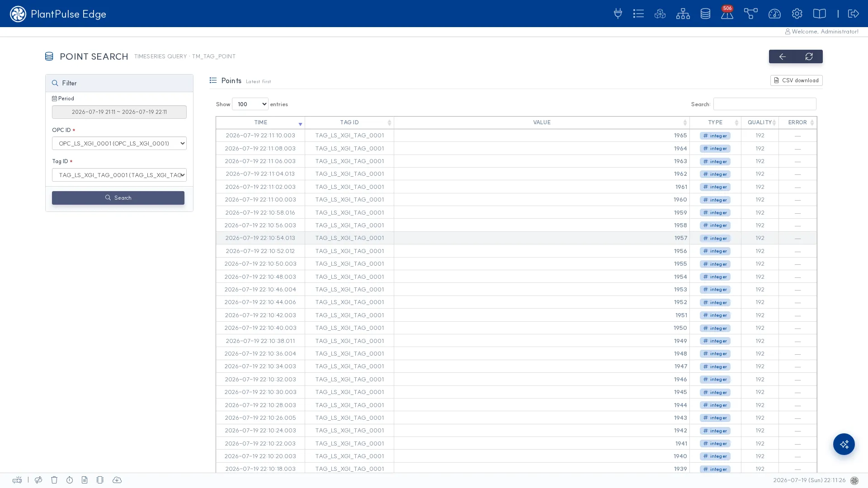Sort table by ERROR column
868x488 pixels.
[x=797, y=122]
